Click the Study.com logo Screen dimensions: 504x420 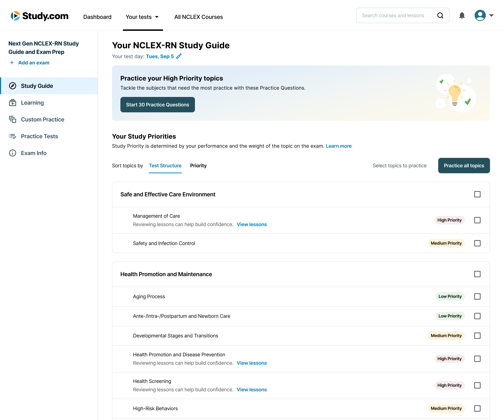pos(40,16)
